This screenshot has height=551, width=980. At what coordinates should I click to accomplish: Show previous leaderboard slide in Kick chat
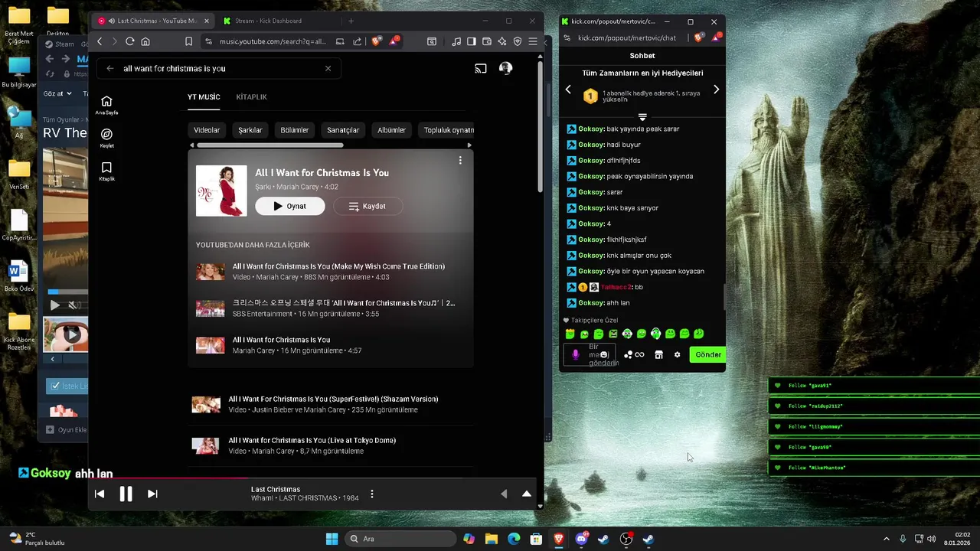point(568,90)
